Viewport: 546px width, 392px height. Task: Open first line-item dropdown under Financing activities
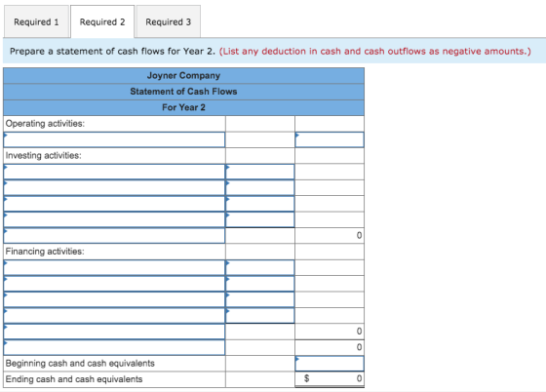tap(114, 267)
